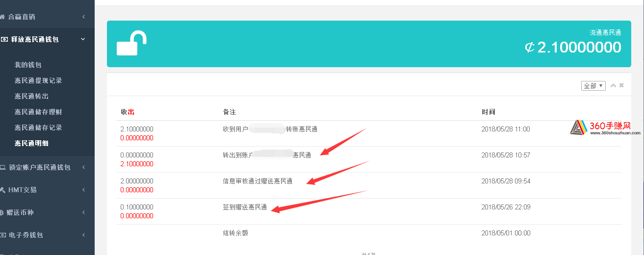Image resolution: width=644 pixels, height=255 pixels.
Task: Select the 信息审核通过赠送惠民通 remark
Action: click(258, 181)
